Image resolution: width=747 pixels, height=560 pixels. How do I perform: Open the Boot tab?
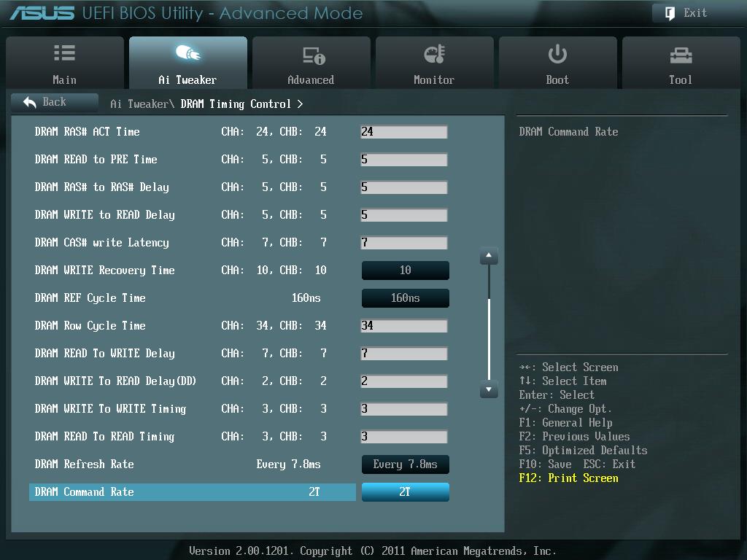[x=558, y=63]
